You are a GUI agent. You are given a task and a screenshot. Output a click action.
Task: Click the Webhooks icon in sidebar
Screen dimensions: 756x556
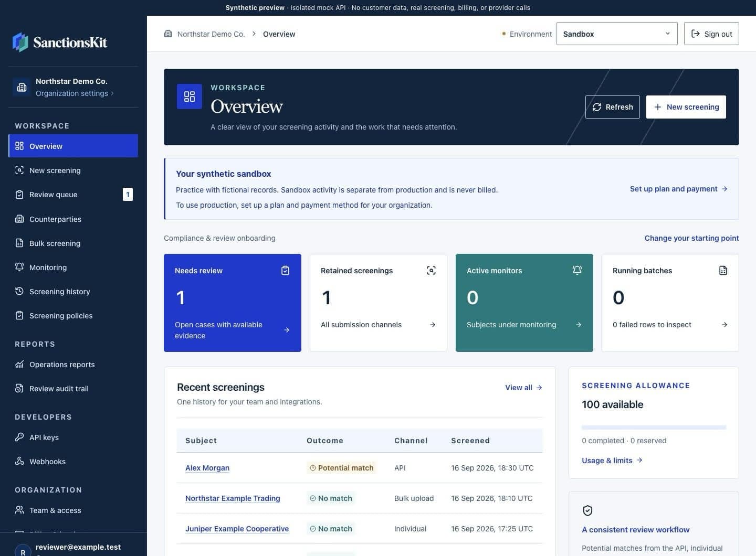coord(19,461)
